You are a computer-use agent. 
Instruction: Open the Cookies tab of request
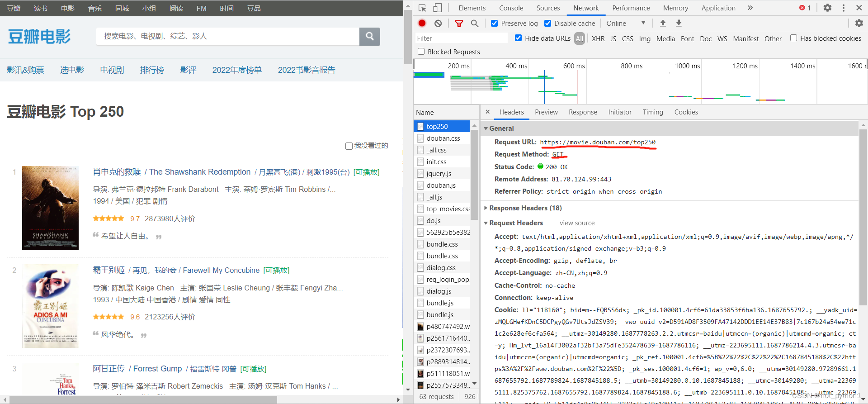[x=686, y=112]
